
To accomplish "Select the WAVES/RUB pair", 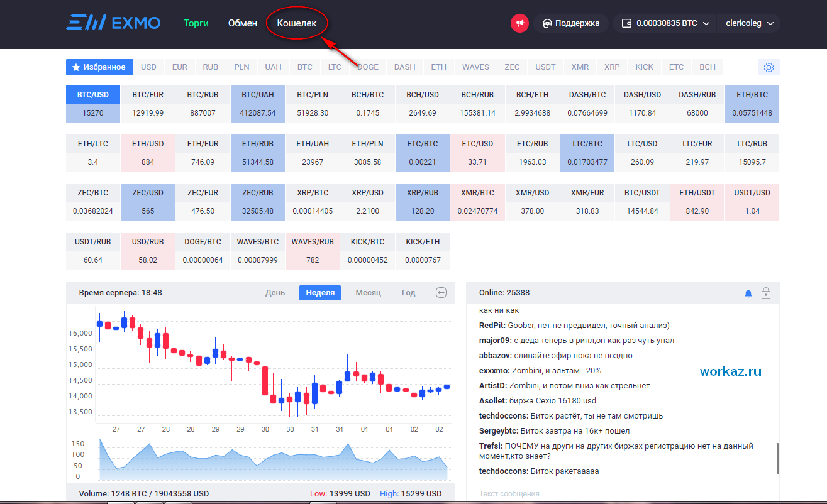I will [313, 251].
